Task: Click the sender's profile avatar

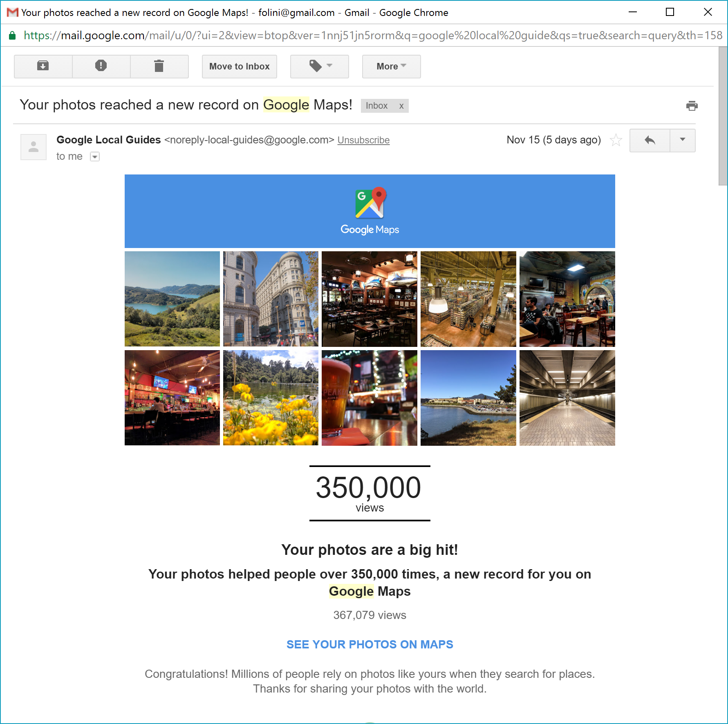Action: coord(33,146)
